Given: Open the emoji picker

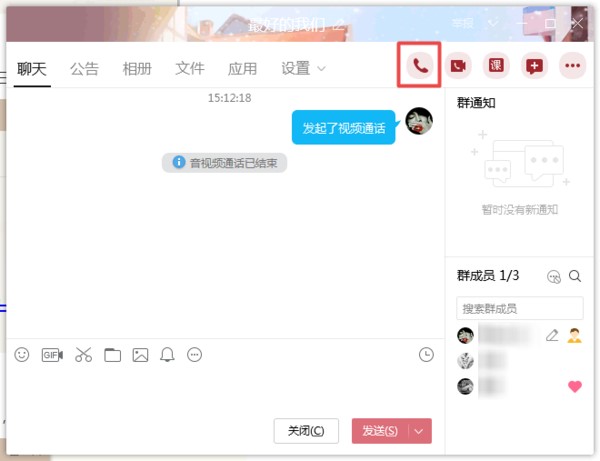Looking at the screenshot, I should (22, 355).
